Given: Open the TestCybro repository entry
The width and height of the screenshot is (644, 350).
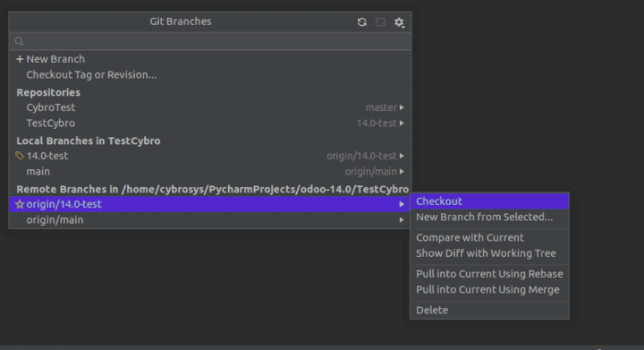Looking at the screenshot, I should [x=210, y=124].
